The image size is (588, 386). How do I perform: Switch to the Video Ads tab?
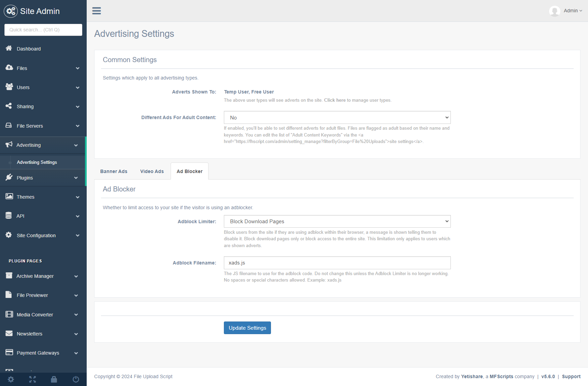click(152, 171)
